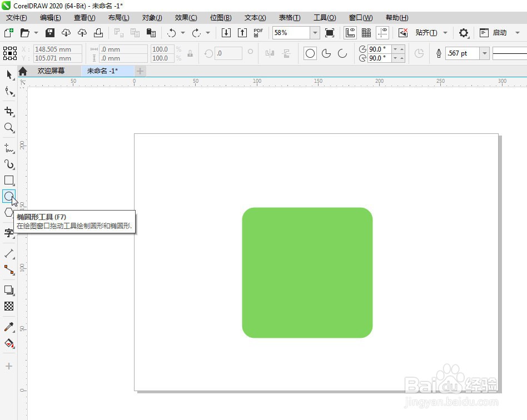Toggle the show rulers button

350,33
